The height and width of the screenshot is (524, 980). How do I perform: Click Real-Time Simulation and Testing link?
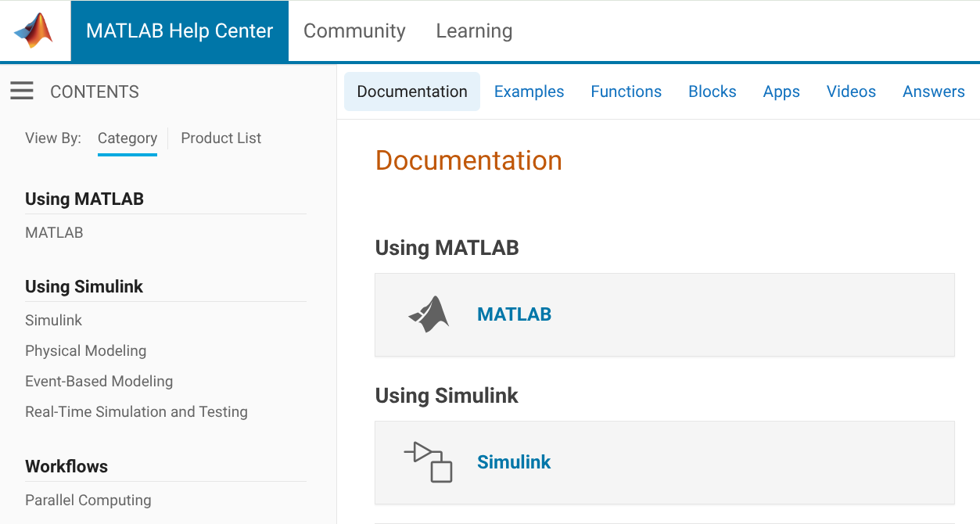136,411
